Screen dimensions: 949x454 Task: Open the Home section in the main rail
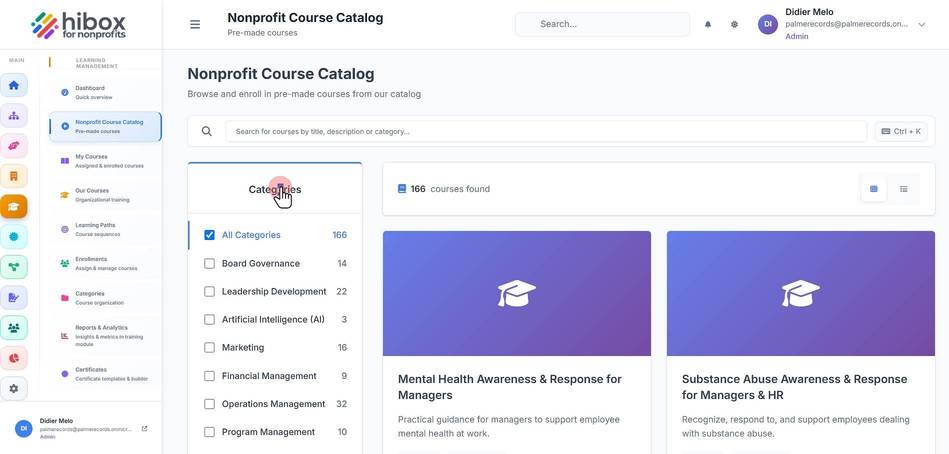(14, 85)
